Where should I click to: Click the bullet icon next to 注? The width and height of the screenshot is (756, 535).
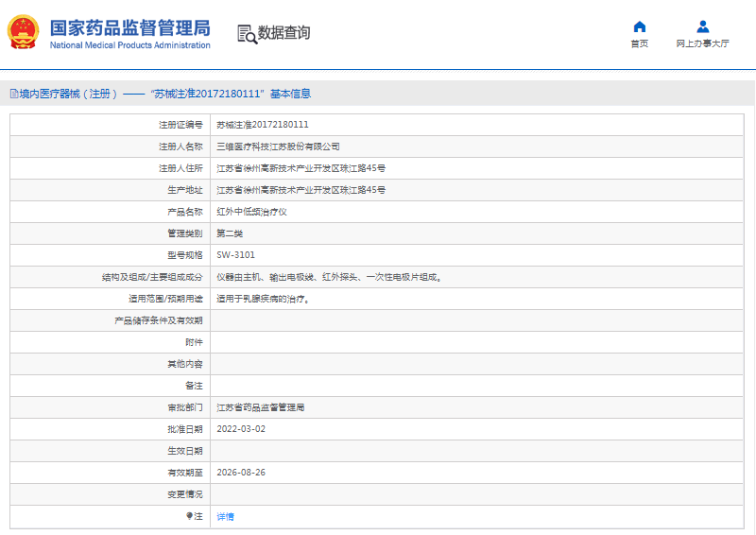[188, 516]
